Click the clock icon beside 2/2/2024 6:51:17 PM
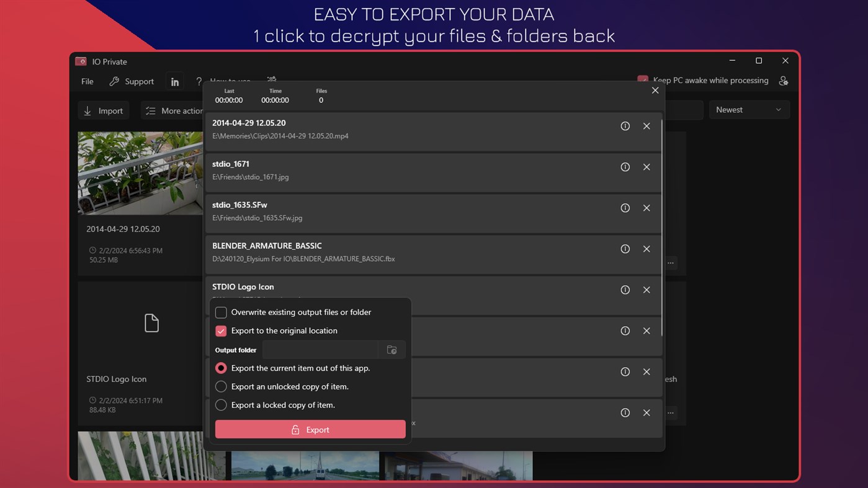The height and width of the screenshot is (488, 868). (x=93, y=401)
